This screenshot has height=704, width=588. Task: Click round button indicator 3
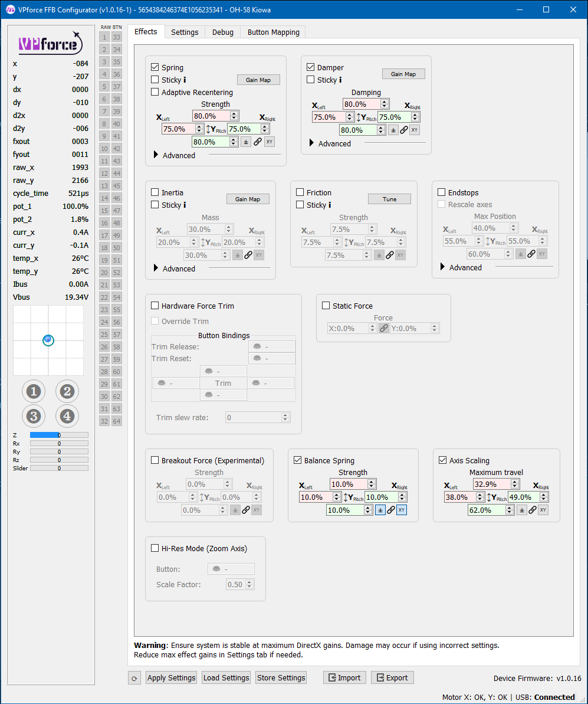click(34, 416)
